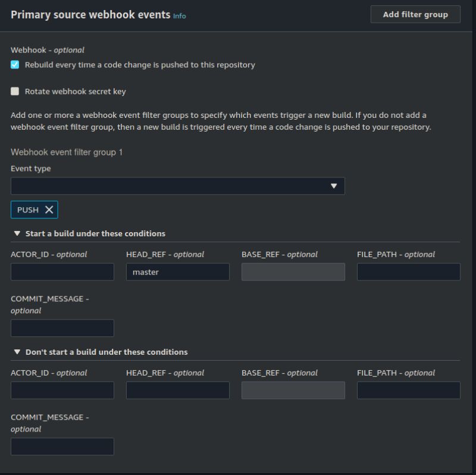The image size is (476, 475).
Task: Click the disabled BASE_REF field under start conditions
Action: [292, 271]
